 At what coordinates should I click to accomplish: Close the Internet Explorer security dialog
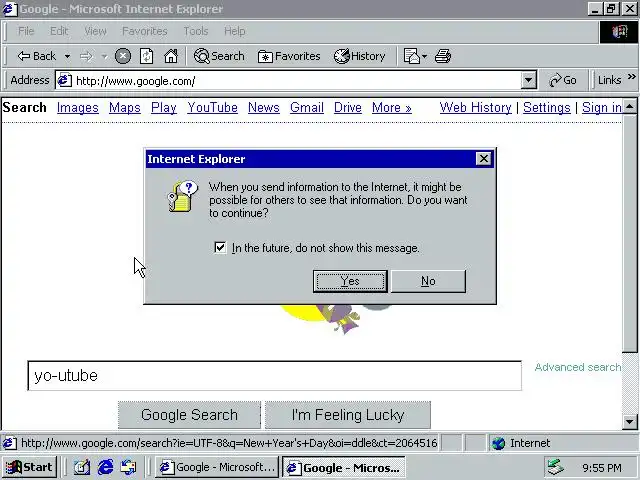pyautogui.click(x=484, y=158)
